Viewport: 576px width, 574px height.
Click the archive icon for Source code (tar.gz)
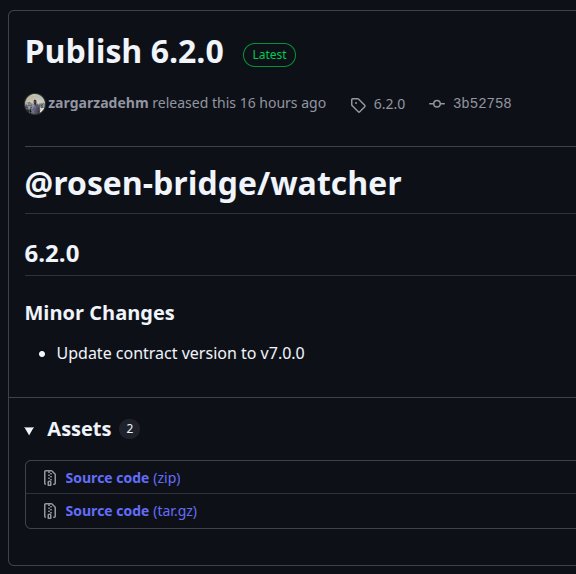click(50, 511)
